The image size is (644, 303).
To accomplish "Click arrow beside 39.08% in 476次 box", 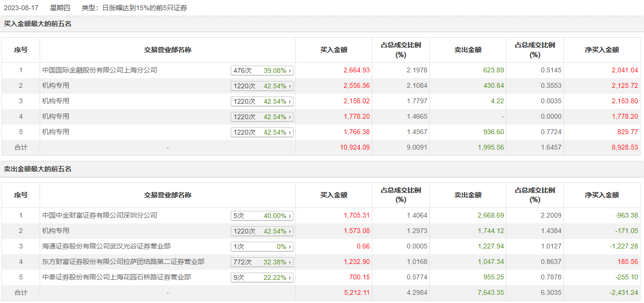I will (x=290, y=71).
